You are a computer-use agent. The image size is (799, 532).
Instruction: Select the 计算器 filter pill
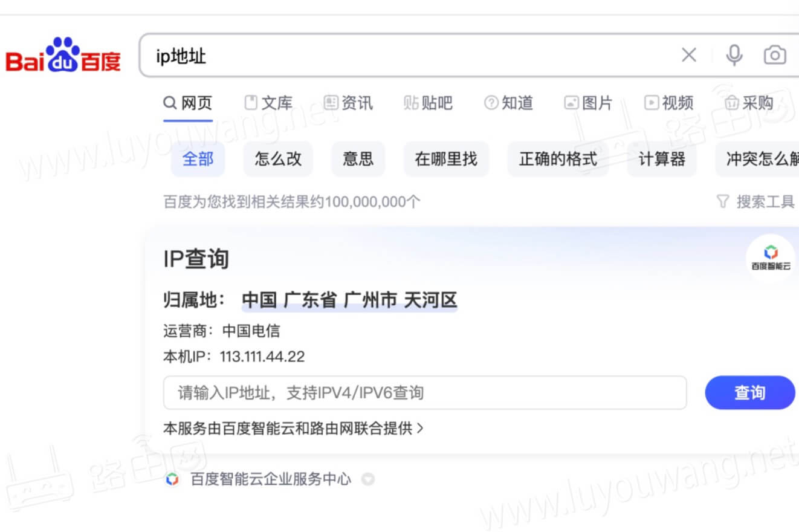(662, 159)
